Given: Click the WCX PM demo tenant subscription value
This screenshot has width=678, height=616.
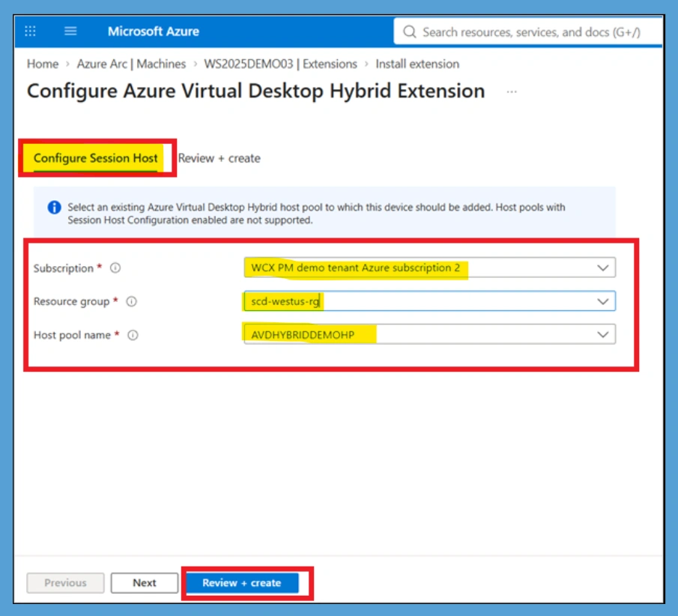Looking at the screenshot, I should (x=355, y=268).
